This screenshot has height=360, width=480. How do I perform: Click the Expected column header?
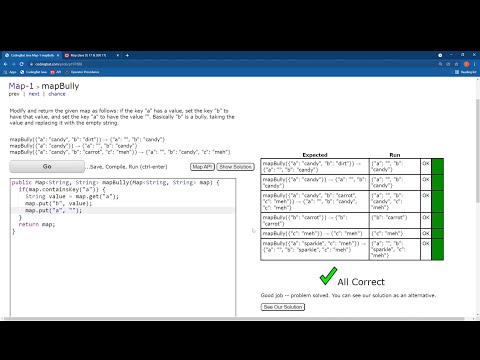coord(315,155)
